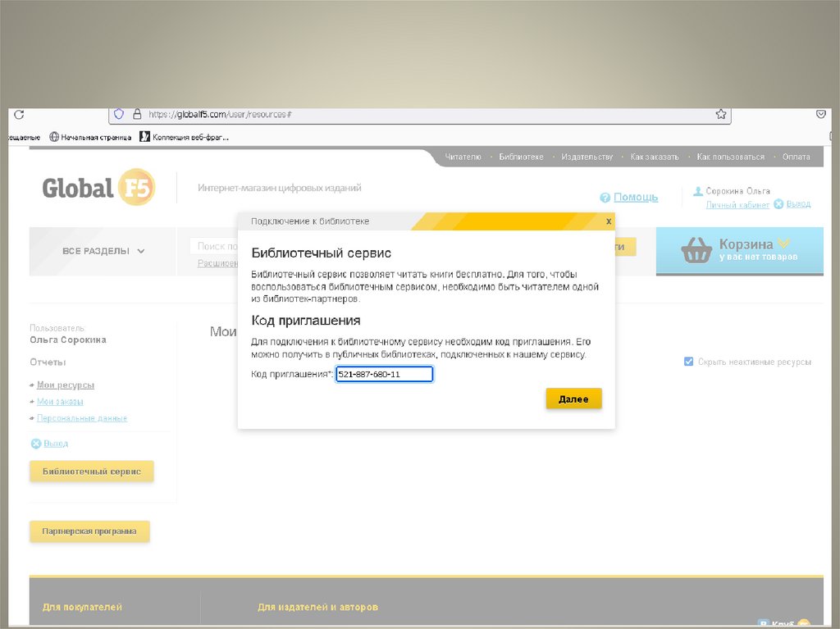This screenshot has width=840, height=629.
Task: Click the Отчеты sidebar heading
Action: (x=48, y=362)
